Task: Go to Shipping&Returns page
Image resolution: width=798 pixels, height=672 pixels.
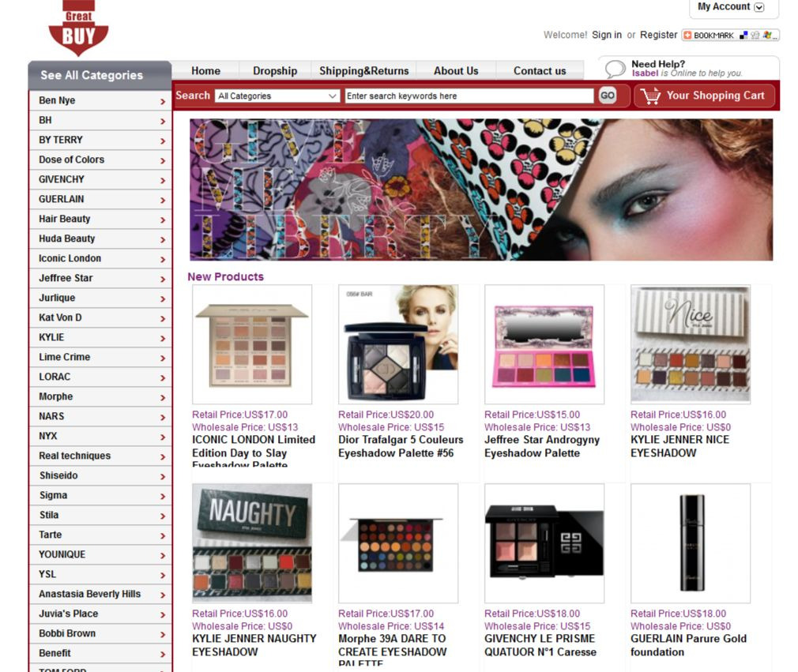Action: point(364,71)
